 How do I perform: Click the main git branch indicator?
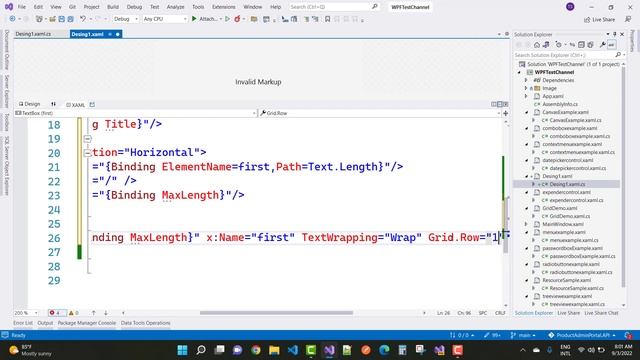(x=523, y=335)
